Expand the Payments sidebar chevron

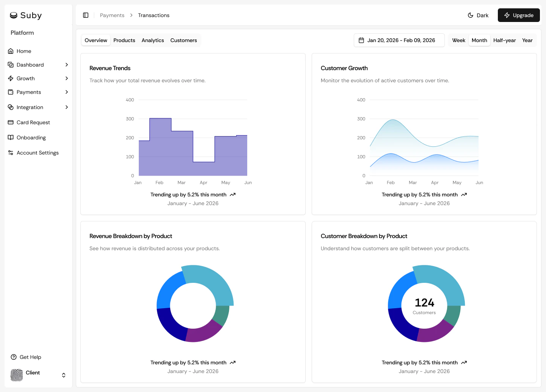pos(67,92)
